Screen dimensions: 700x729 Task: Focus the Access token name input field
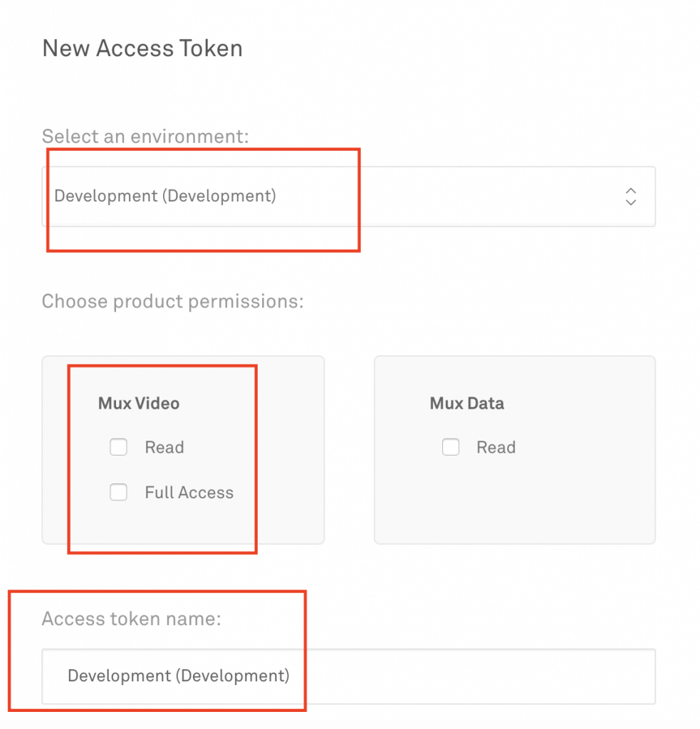click(348, 676)
